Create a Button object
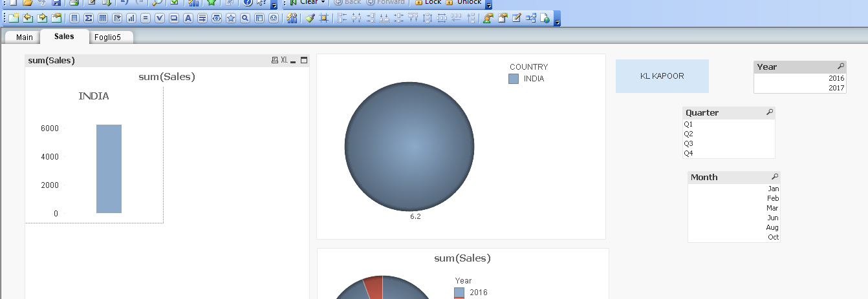 (x=174, y=18)
